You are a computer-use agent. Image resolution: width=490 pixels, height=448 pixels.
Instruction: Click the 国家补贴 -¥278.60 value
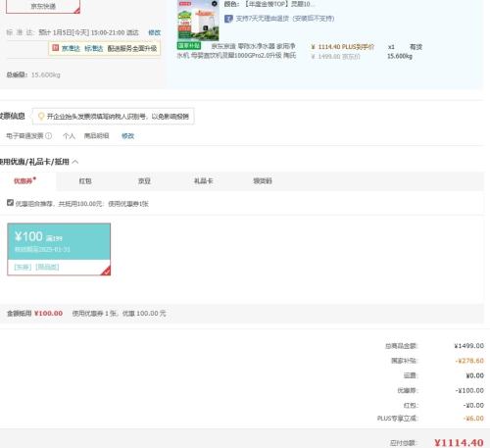[469, 361]
